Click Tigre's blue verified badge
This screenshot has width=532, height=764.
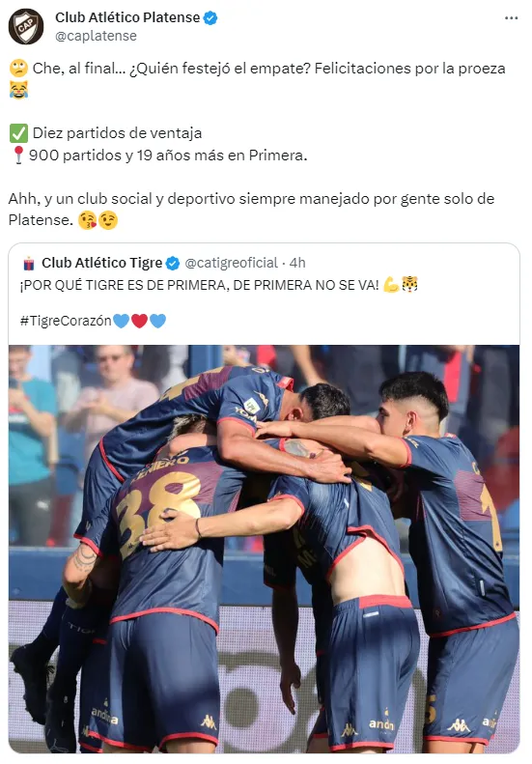click(173, 264)
